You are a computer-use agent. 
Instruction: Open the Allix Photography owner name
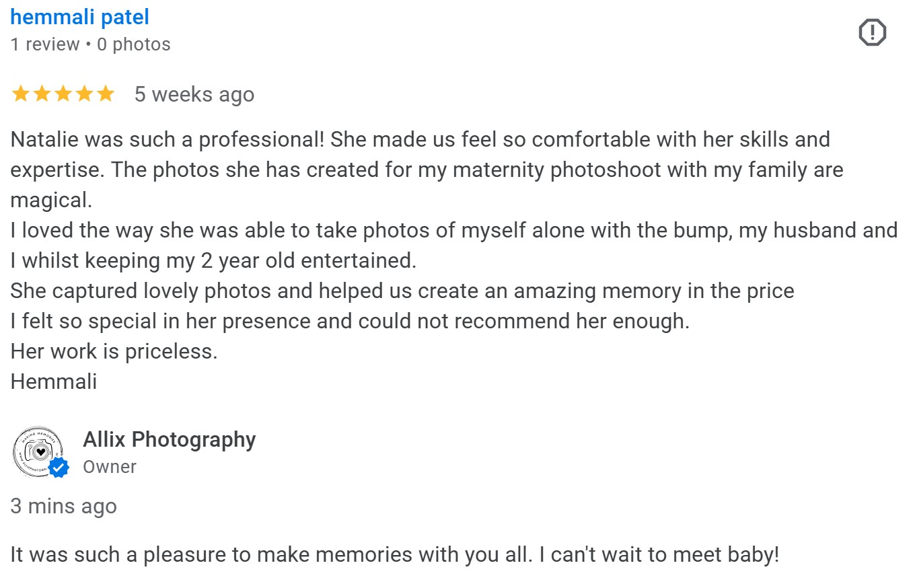[x=169, y=439]
